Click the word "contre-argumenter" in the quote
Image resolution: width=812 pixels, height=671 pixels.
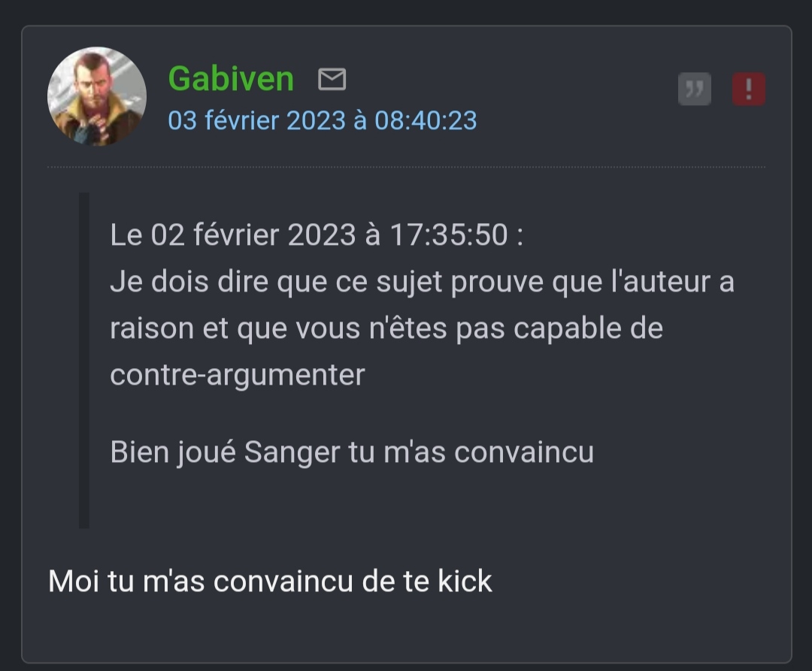(237, 374)
